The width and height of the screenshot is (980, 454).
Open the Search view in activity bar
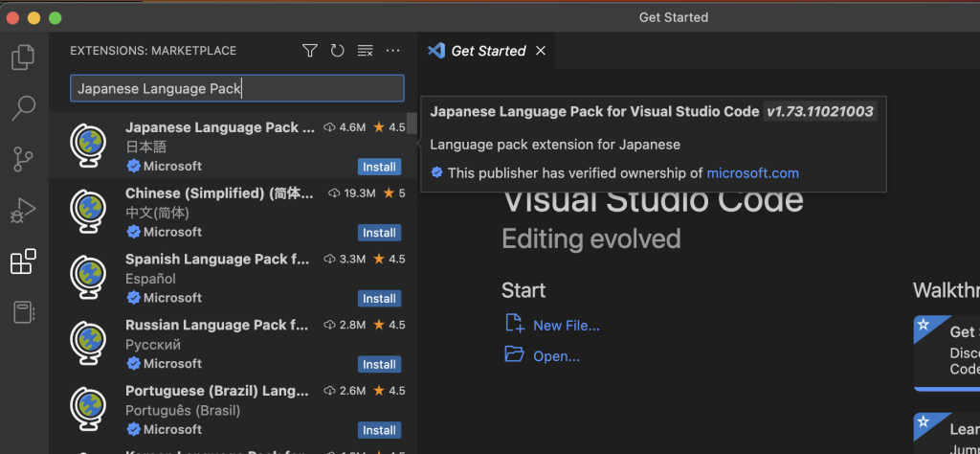pyautogui.click(x=23, y=107)
